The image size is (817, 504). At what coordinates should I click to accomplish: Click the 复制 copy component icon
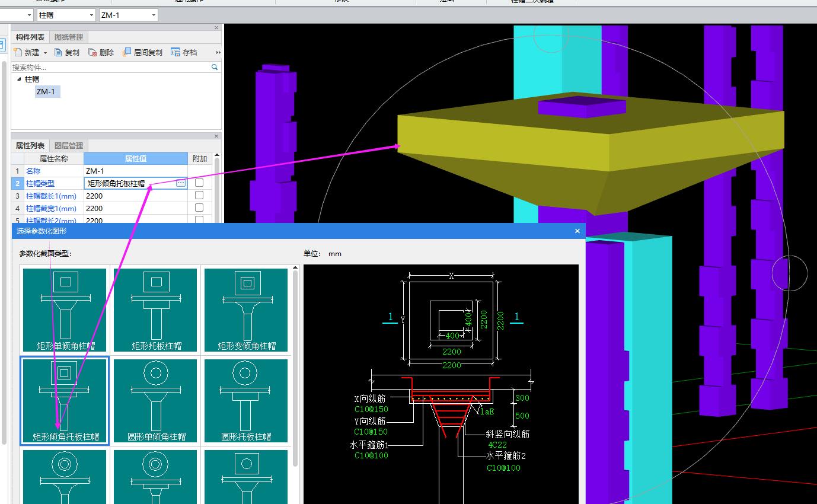[x=58, y=52]
